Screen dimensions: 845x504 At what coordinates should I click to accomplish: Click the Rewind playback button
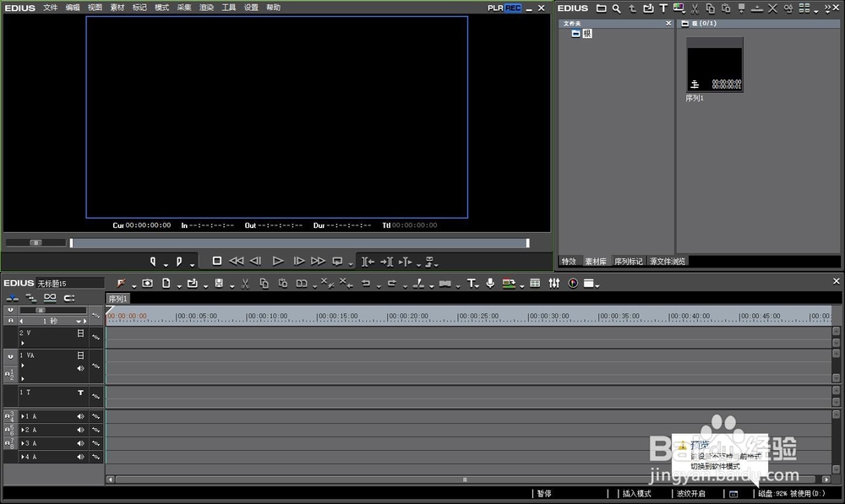[x=236, y=261]
